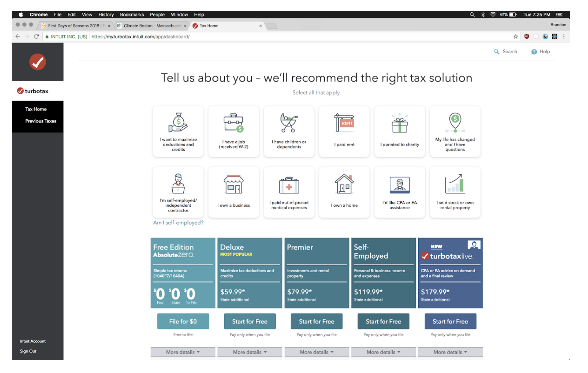Image resolution: width=588 pixels, height=373 pixels.
Task: Click the Chrome reload page icon
Action: tap(36, 37)
